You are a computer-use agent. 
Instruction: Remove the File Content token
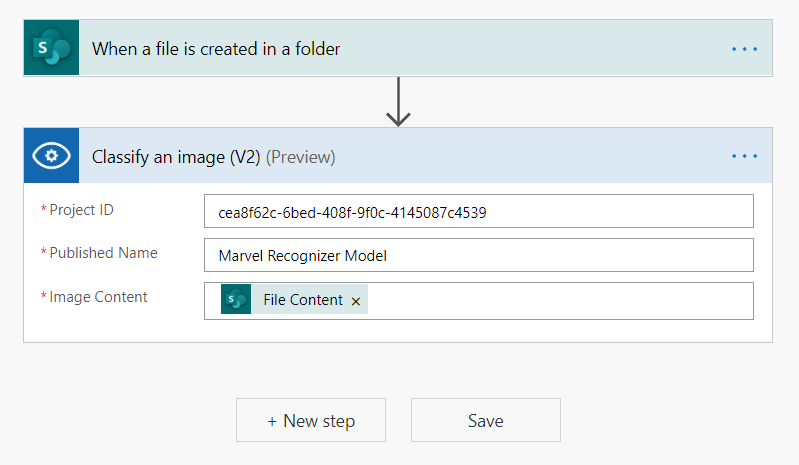356,301
